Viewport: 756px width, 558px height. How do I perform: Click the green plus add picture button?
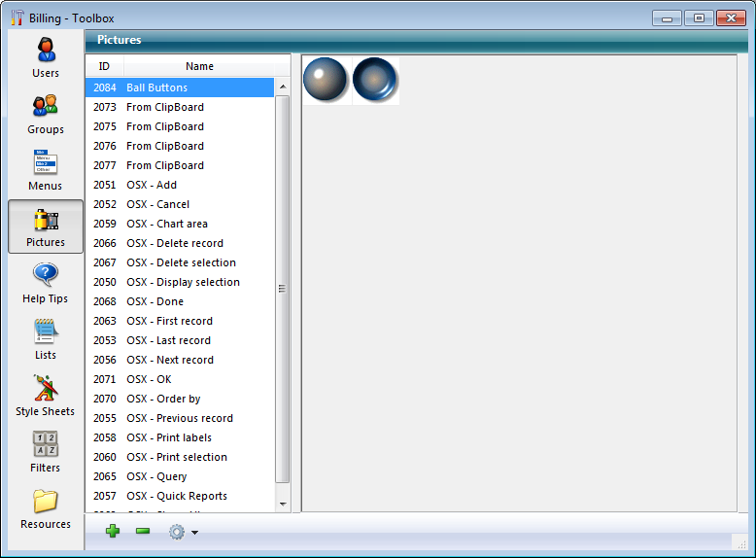click(x=113, y=532)
